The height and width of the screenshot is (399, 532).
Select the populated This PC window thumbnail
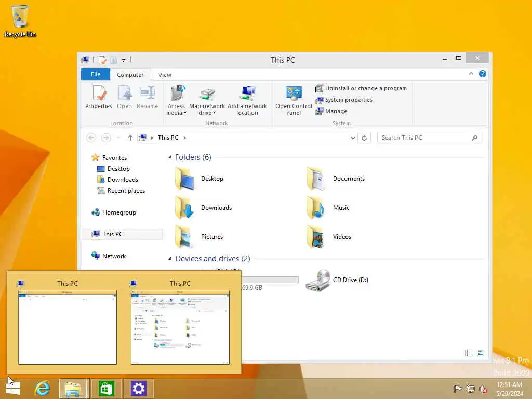(x=180, y=327)
